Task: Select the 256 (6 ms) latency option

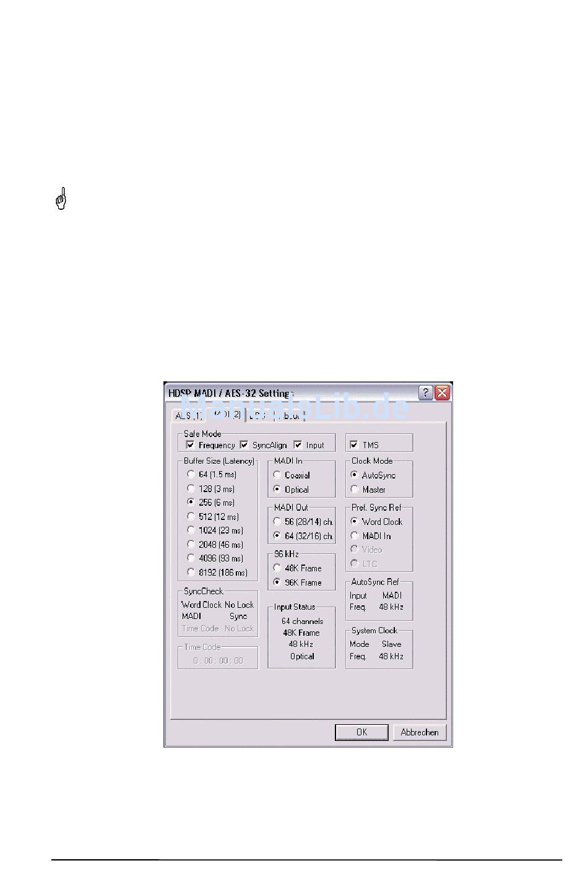Action: tap(191, 502)
